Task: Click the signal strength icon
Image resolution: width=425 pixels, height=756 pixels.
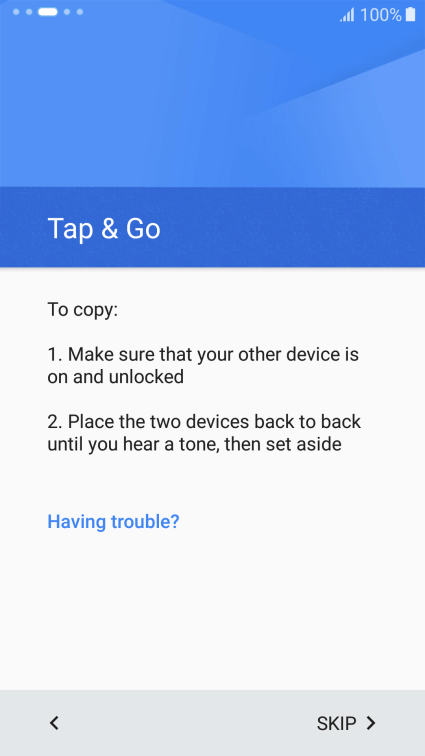Action: point(347,15)
